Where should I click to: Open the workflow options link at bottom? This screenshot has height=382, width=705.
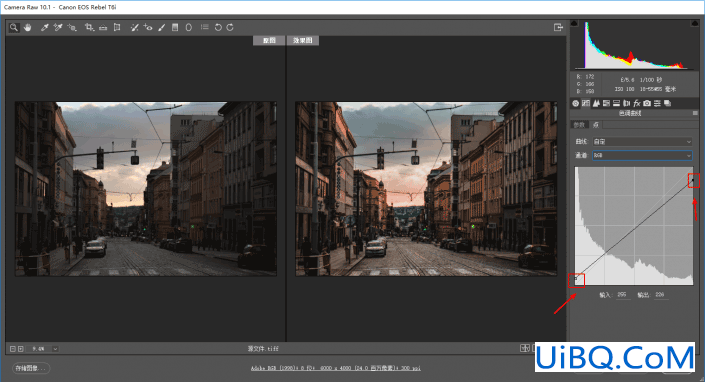point(336,368)
